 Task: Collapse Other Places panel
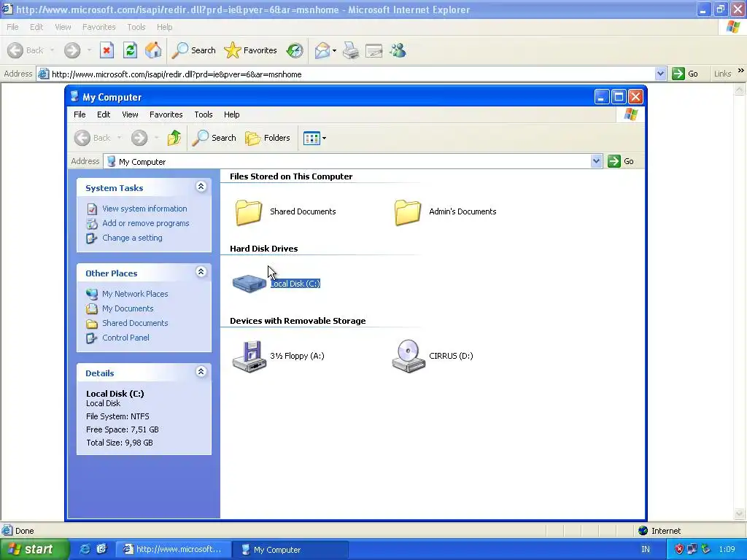201,272
